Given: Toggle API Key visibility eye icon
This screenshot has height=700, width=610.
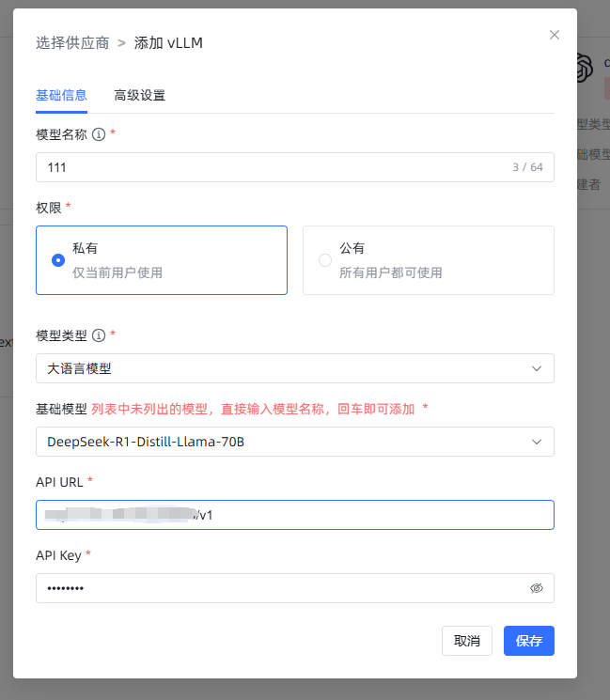Looking at the screenshot, I should point(537,588).
